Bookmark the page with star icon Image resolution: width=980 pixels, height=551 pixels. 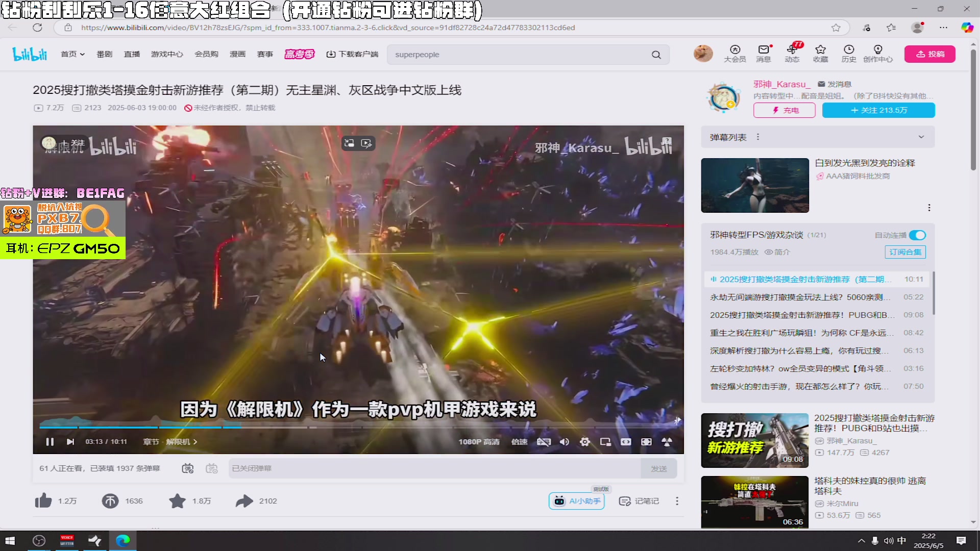836,28
